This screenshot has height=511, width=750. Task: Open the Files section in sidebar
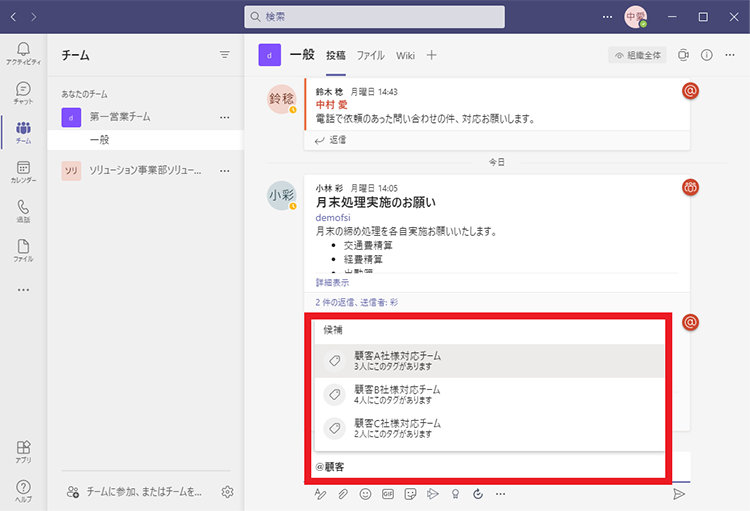[x=23, y=250]
